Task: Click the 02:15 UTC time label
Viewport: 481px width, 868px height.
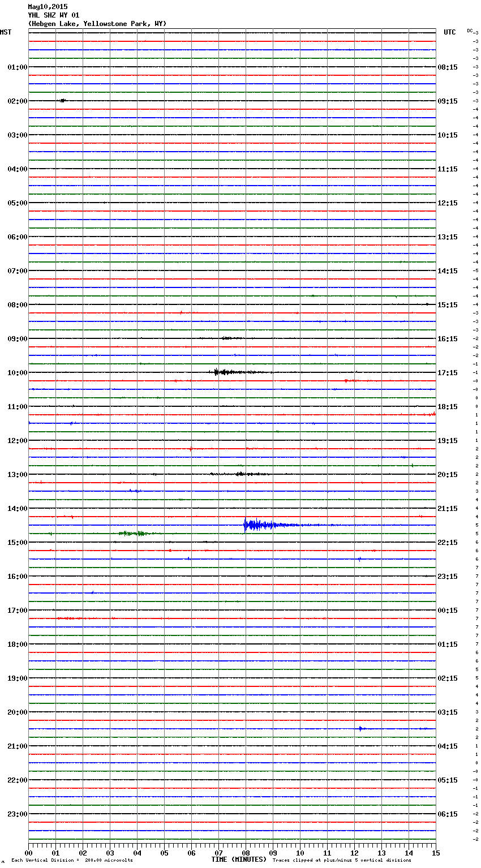Action: point(448,678)
